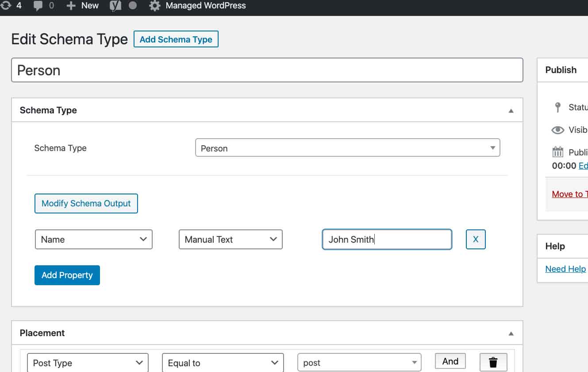Image resolution: width=588 pixels, height=372 pixels.
Task: Collapse the Schema Type panel
Action: pyautogui.click(x=511, y=110)
